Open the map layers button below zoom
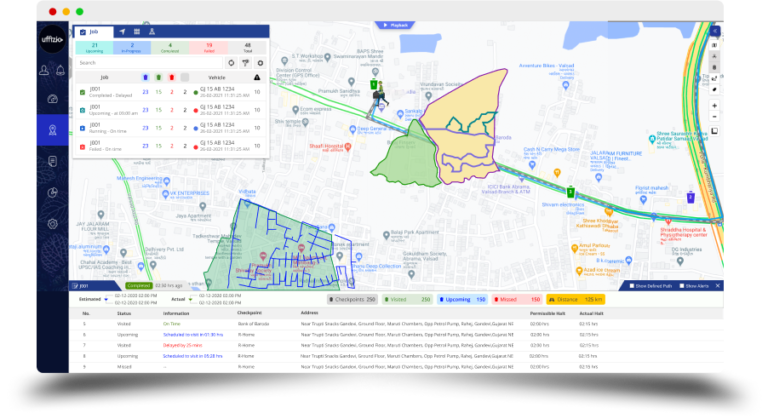This screenshot has width=768, height=419. (715, 131)
